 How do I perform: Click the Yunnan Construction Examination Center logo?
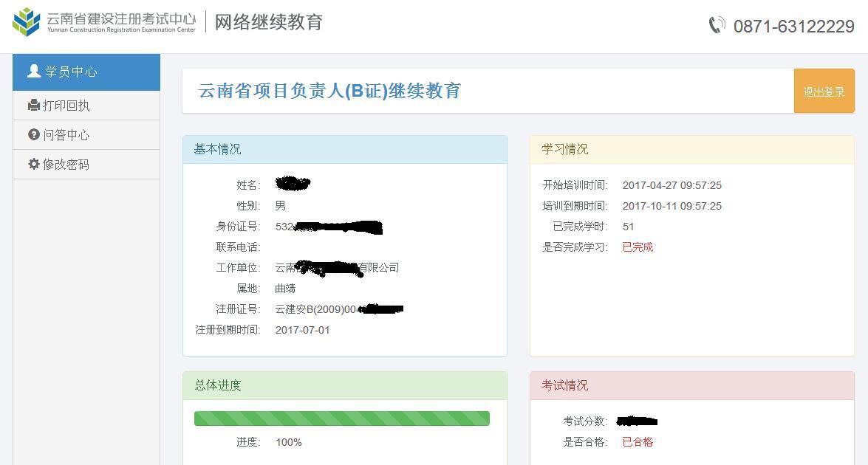(x=27, y=22)
